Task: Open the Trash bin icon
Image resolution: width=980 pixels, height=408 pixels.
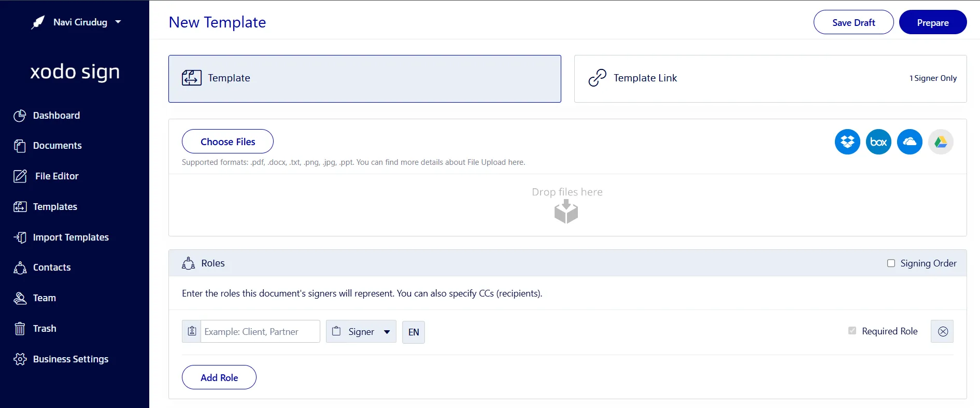Action: click(x=20, y=329)
